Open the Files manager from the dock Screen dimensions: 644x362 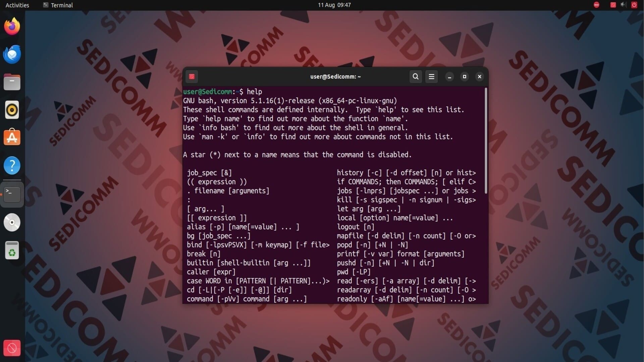(x=12, y=82)
